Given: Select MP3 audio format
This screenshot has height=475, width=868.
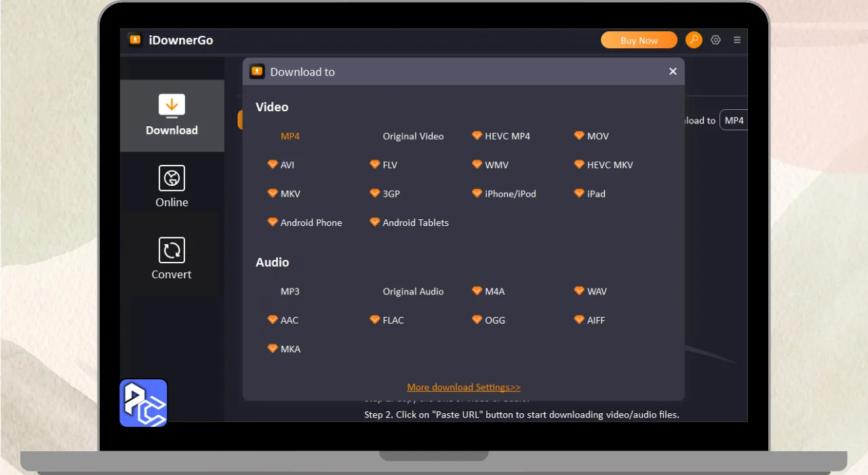Looking at the screenshot, I should pos(290,292).
